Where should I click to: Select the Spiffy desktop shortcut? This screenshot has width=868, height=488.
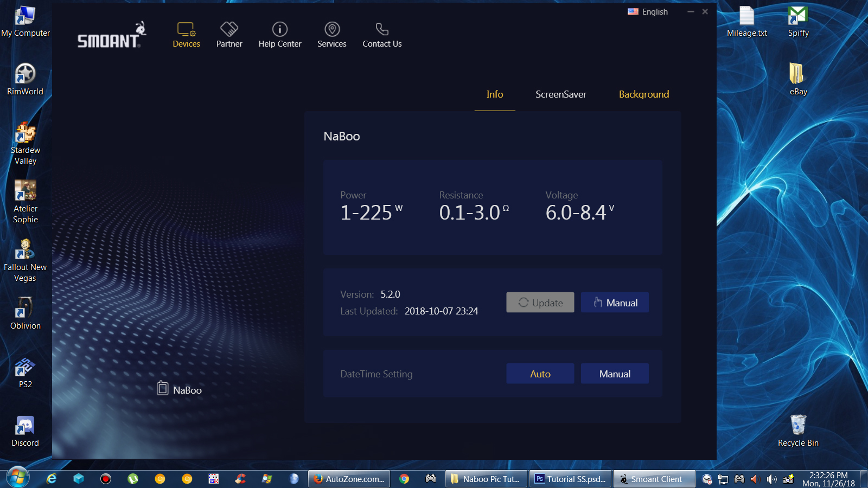[798, 22]
